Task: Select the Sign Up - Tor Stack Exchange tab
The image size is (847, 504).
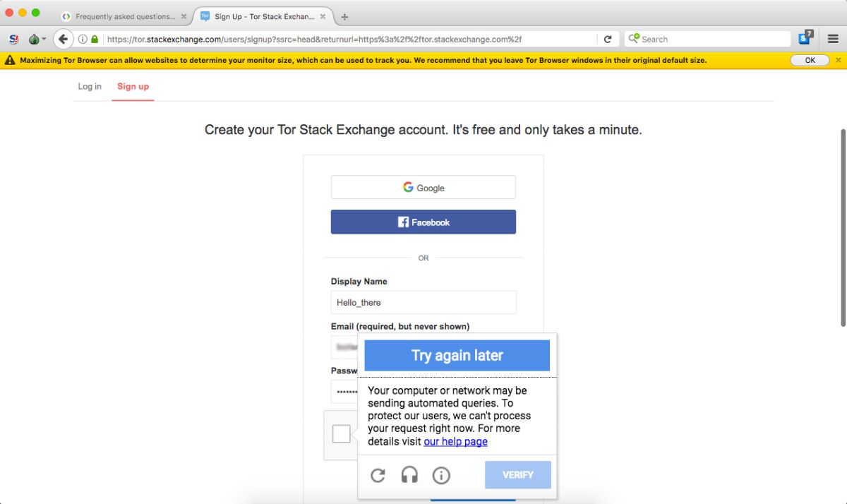Action: pyautogui.click(x=264, y=16)
